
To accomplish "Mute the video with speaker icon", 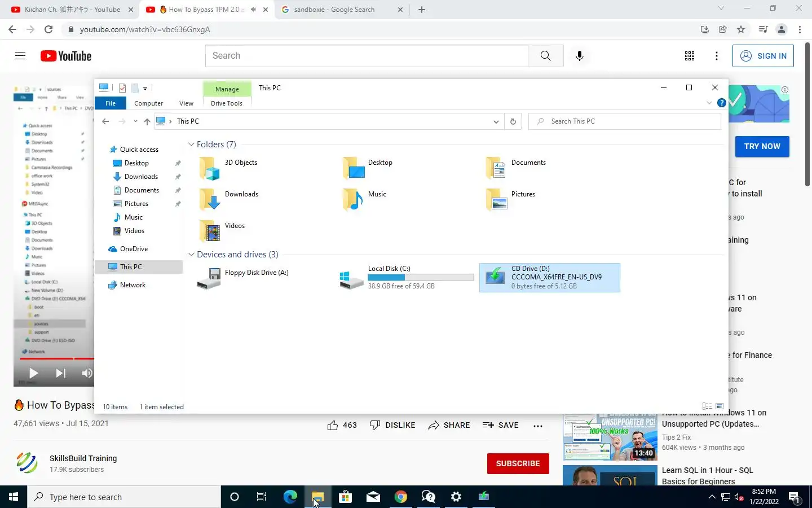I will [87, 373].
